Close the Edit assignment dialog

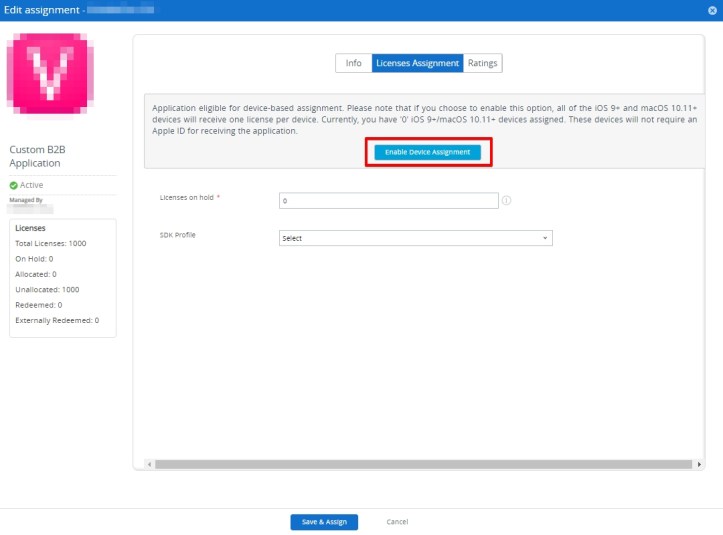tap(712, 10)
